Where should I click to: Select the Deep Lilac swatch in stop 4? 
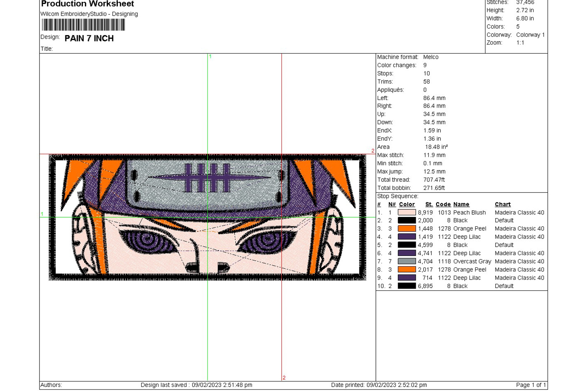click(406, 237)
